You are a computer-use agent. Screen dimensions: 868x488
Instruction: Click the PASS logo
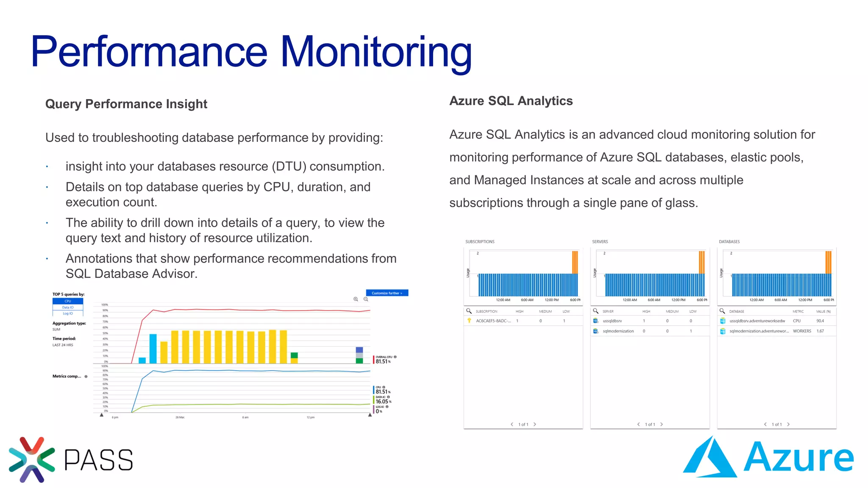coord(71,460)
